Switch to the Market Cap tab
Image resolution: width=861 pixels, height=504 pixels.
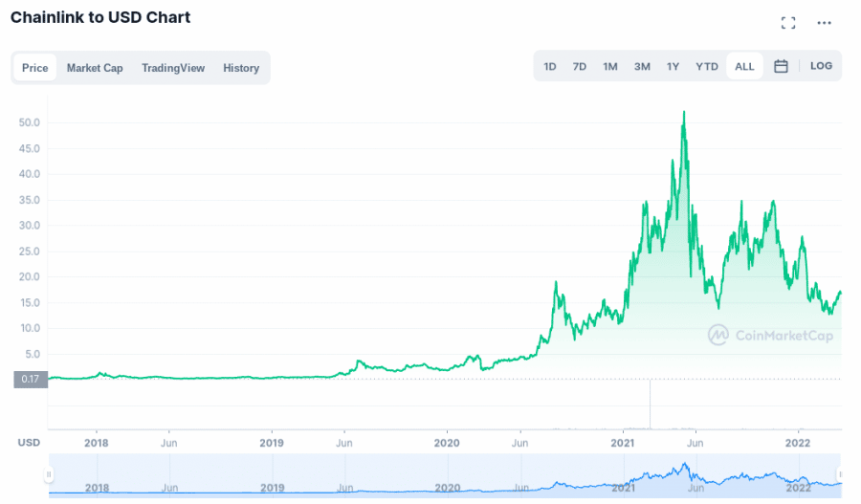tap(95, 68)
